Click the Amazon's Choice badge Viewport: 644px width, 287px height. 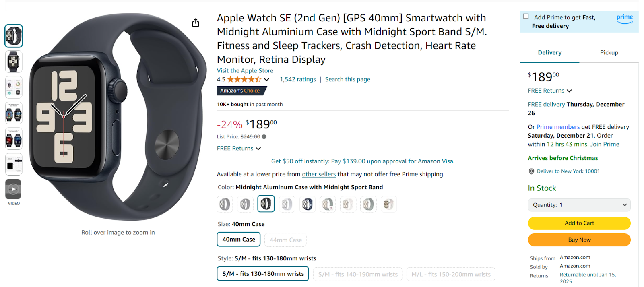(241, 91)
